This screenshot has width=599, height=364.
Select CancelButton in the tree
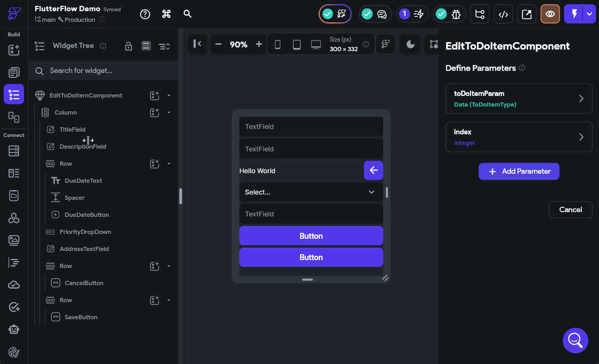point(84,283)
